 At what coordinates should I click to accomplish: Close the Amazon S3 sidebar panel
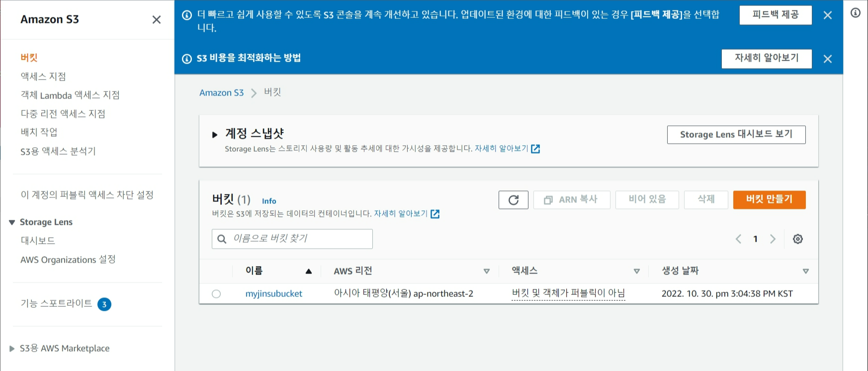click(x=157, y=19)
